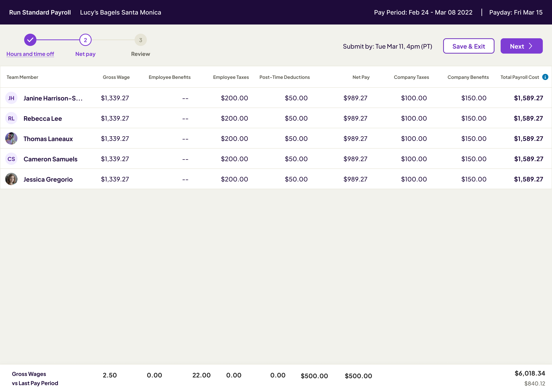Click the Payday: Fri Mar 15 label

click(x=516, y=12)
